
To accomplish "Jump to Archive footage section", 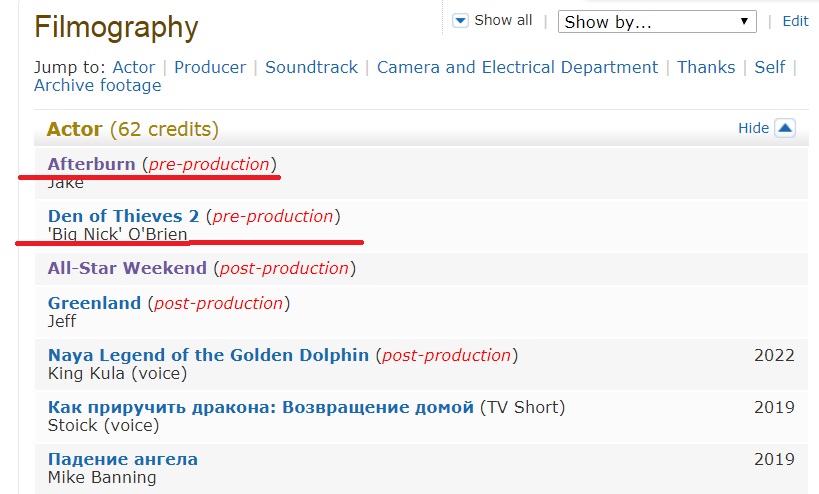I will pos(97,86).
